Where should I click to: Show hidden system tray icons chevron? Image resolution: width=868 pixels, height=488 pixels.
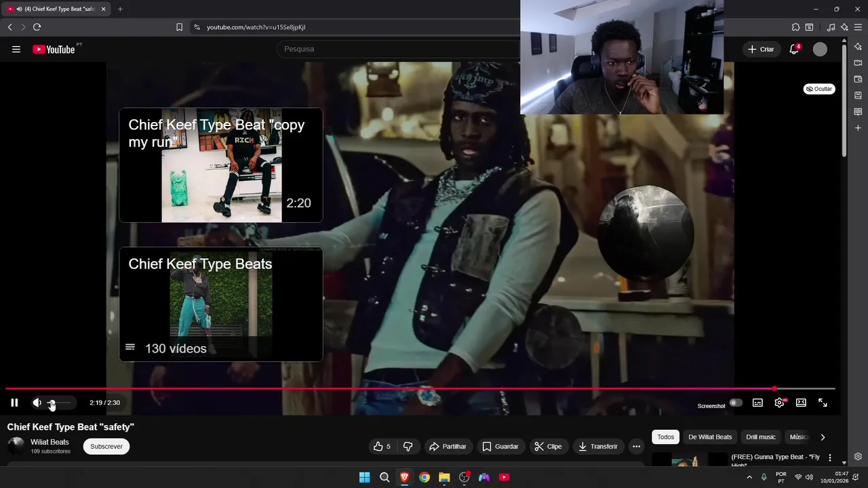(749, 477)
